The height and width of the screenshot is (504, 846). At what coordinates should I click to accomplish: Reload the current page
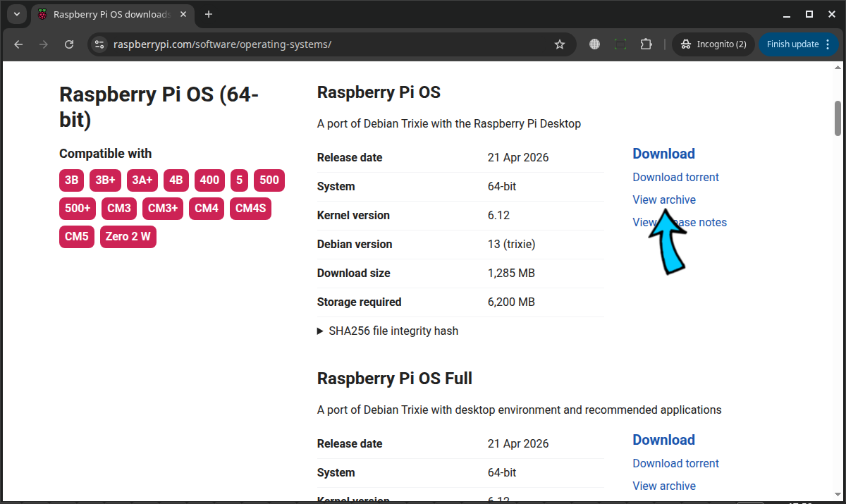coord(69,44)
